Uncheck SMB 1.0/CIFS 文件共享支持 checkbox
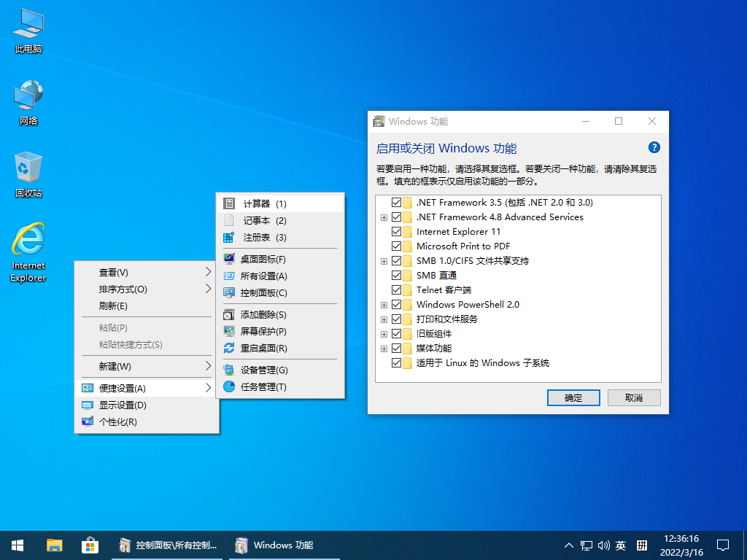 [x=396, y=261]
